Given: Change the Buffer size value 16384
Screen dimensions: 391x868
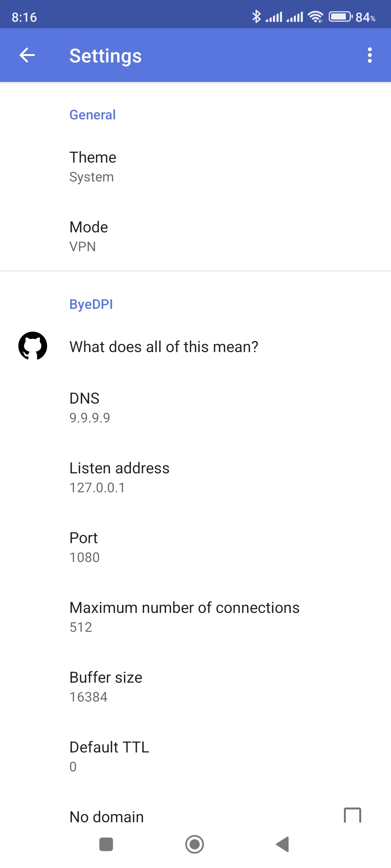Looking at the screenshot, I should point(105,687).
